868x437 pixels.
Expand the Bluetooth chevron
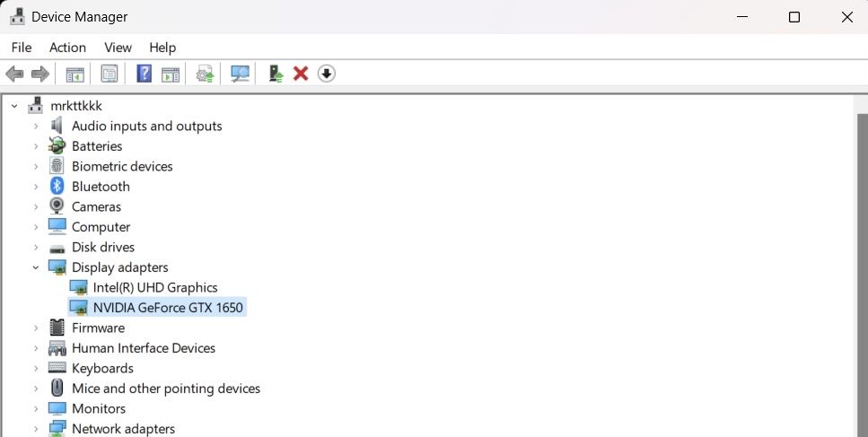tap(35, 187)
